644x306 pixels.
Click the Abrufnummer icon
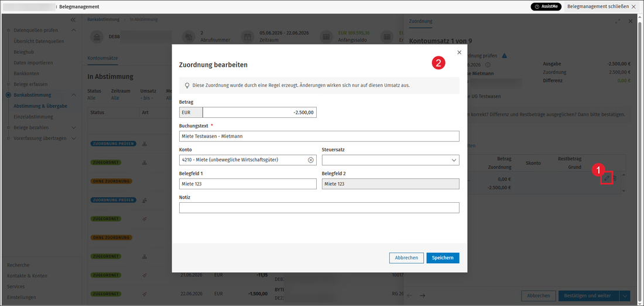coord(189,37)
